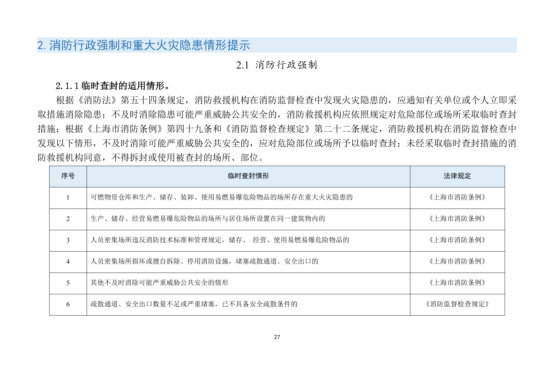Click the 《消防监督检查规定》 cell in the last row
The height and width of the screenshot is (392, 554).
click(x=457, y=304)
